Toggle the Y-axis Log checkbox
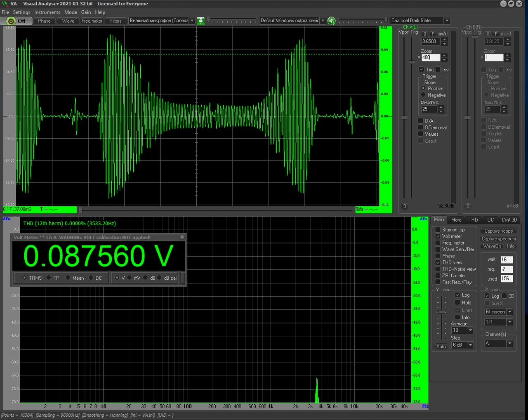Viewport: 528px width, 420px height. tap(457, 295)
